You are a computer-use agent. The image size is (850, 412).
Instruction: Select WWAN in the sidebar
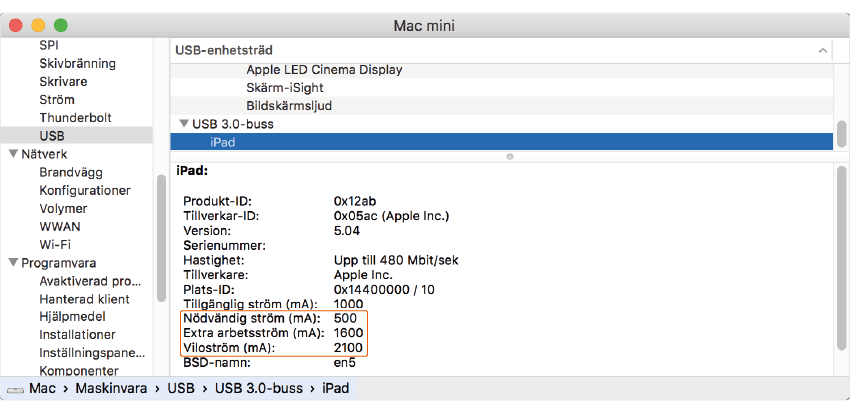pos(60,227)
